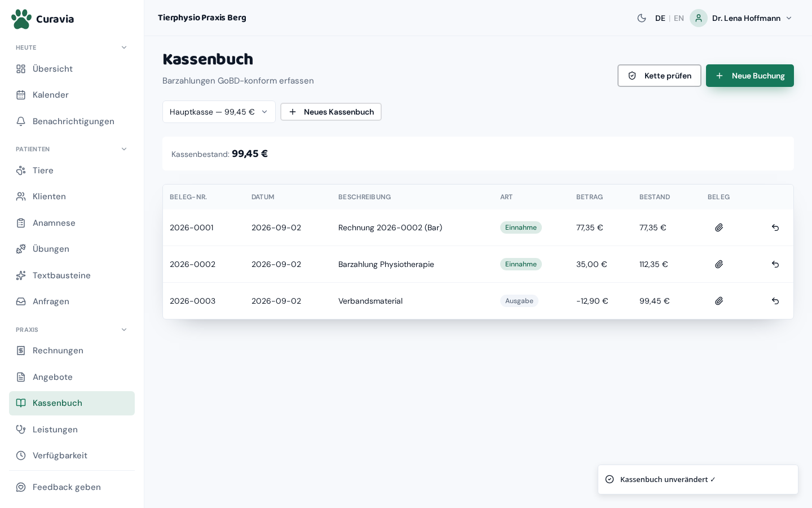
Task: Reverse booking 2026-0001 with undo icon
Action: coord(775,227)
